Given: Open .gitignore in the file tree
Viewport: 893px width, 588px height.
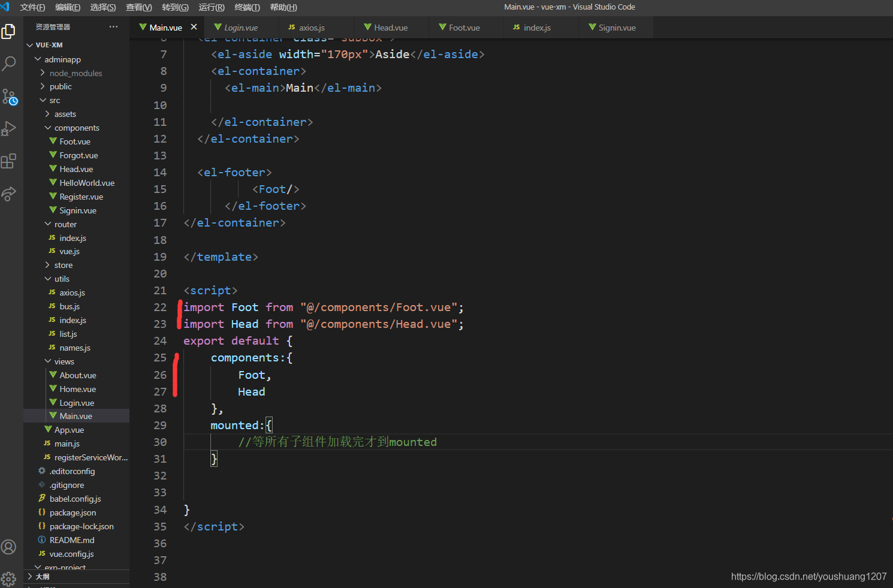Looking at the screenshot, I should point(76,485).
